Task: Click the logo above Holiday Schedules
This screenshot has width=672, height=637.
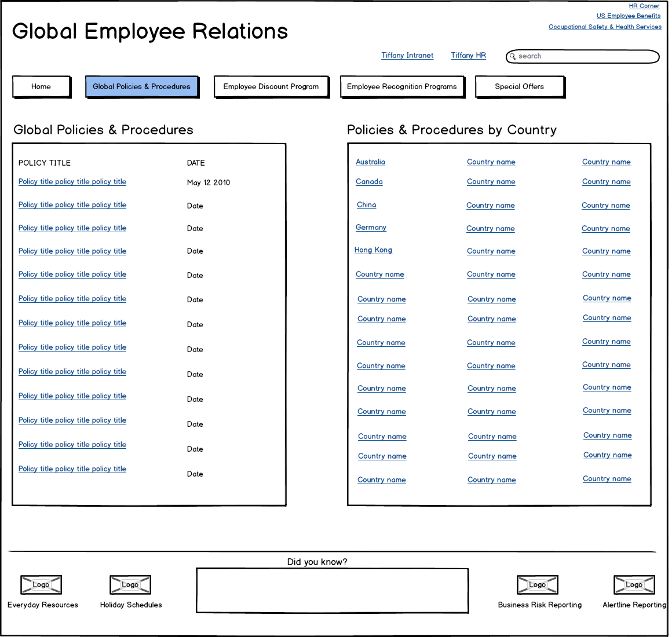Action: pyautogui.click(x=130, y=585)
